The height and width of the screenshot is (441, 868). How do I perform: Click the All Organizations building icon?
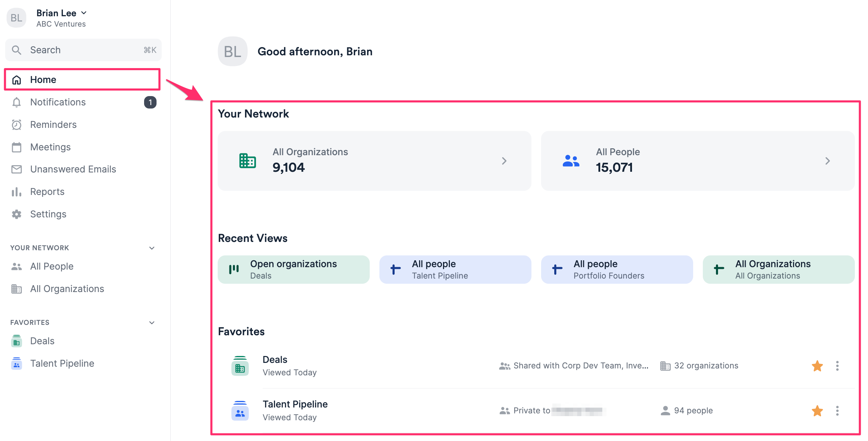tap(16, 289)
